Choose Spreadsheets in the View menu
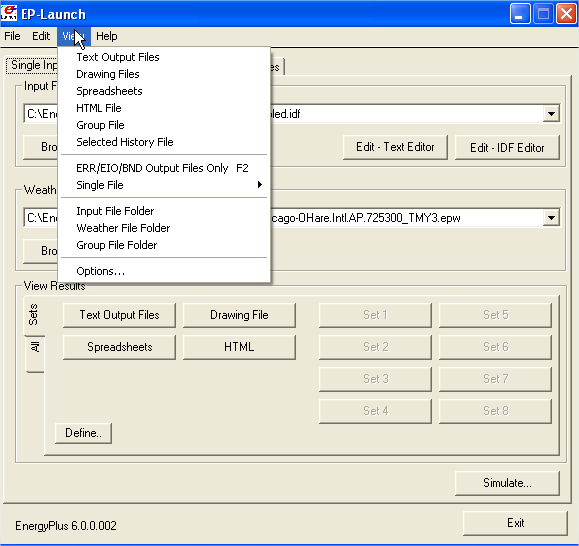The image size is (579, 546). pyautogui.click(x=164, y=91)
